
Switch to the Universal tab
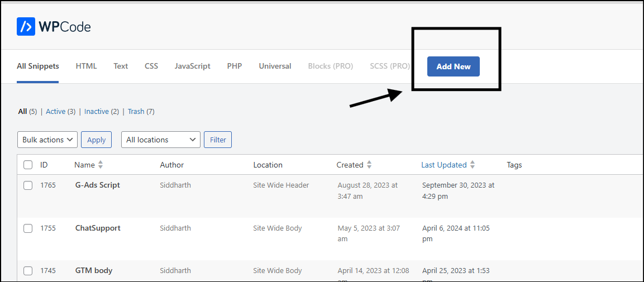[x=275, y=66]
